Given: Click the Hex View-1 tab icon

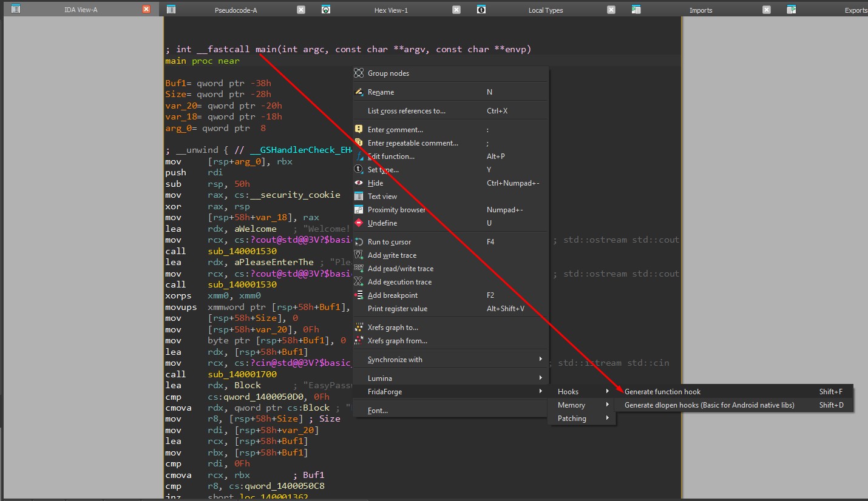Looking at the screenshot, I should (x=326, y=10).
